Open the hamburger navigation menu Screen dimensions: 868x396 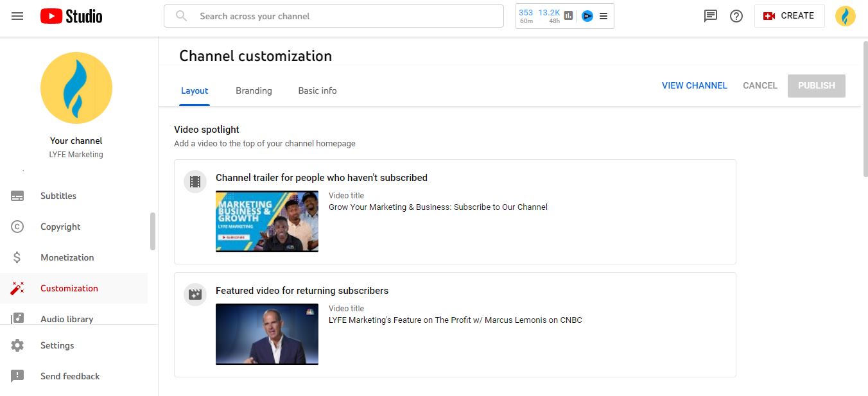(x=17, y=16)
